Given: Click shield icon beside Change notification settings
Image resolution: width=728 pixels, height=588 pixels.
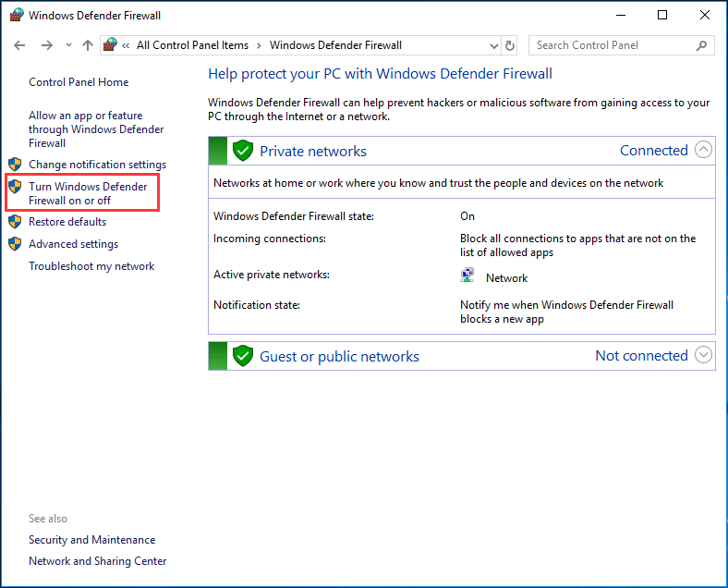Looking at the screenshot, I should point(15,164).
